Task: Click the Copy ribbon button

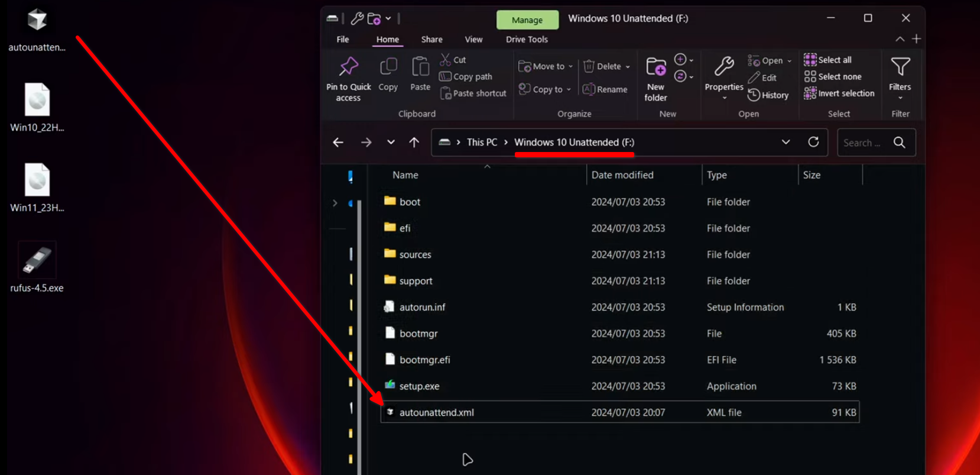Action: click(388, 75)
